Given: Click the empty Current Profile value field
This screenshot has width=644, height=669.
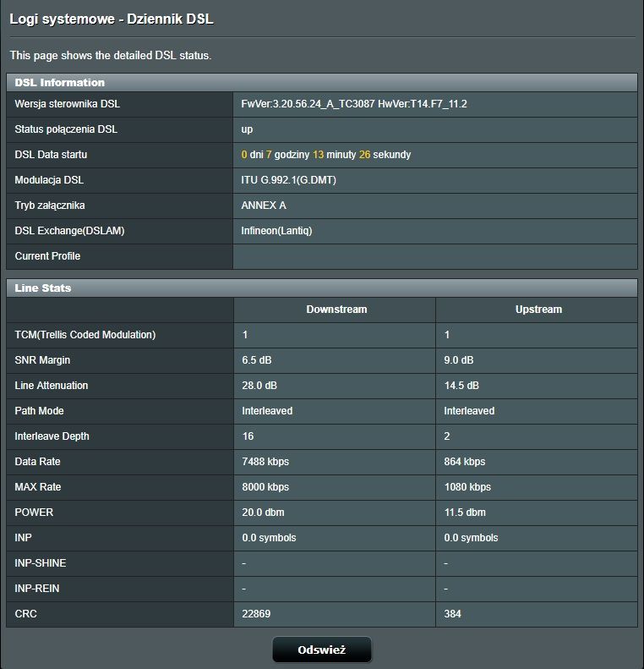Looking at the screenshot, I should tap(434, 256).
